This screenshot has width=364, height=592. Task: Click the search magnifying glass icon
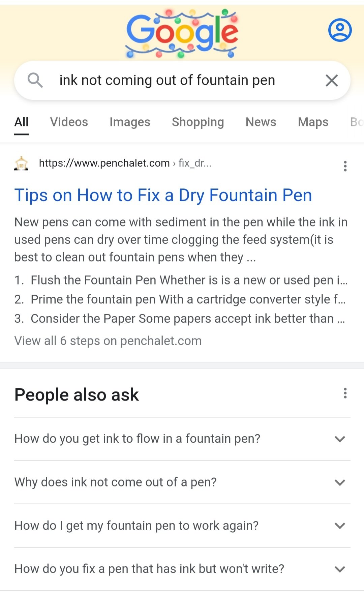click(x=35, y=80)
